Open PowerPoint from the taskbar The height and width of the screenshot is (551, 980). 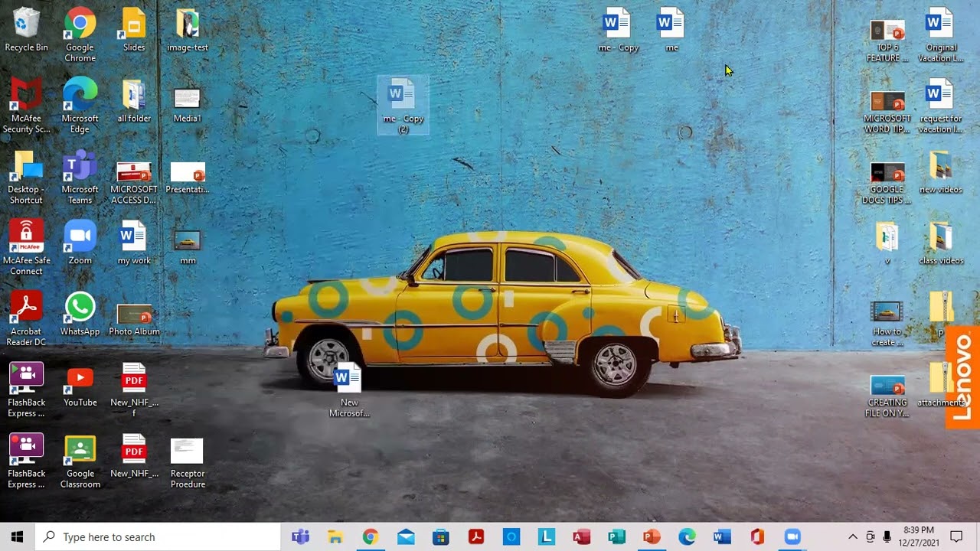652,537
